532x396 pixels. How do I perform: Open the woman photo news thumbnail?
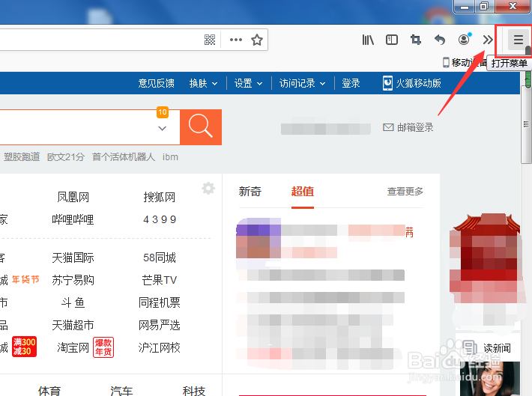[489, 379]
